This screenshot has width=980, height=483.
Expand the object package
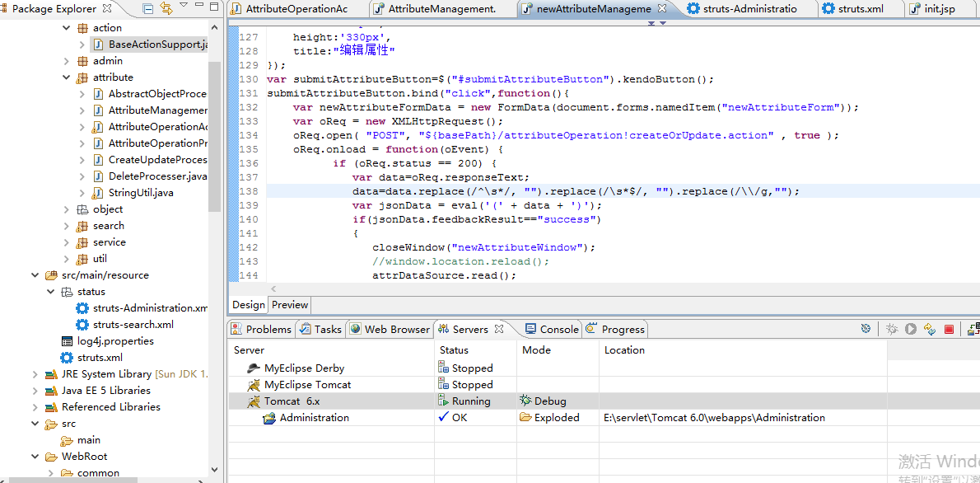[x=67, y=209]
